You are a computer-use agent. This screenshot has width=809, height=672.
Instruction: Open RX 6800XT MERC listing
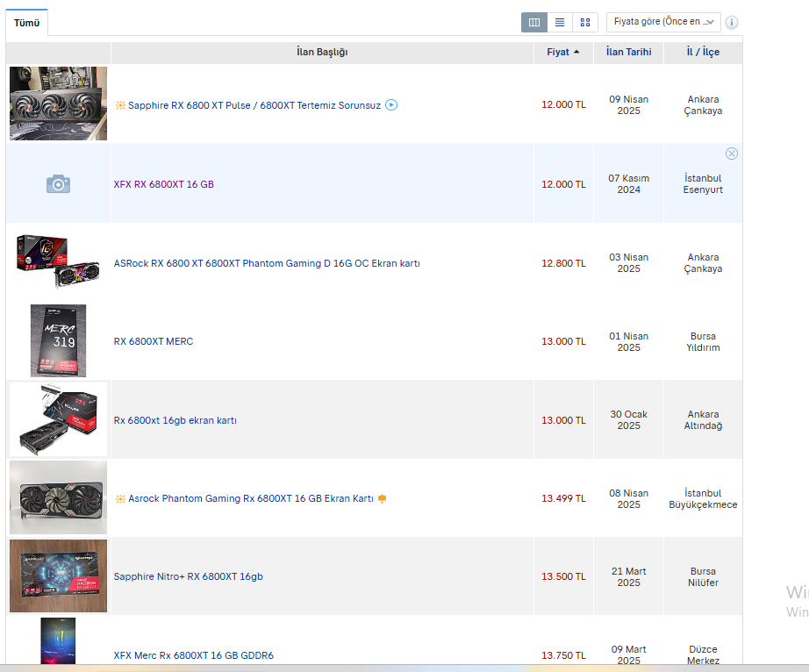point(154,341)
